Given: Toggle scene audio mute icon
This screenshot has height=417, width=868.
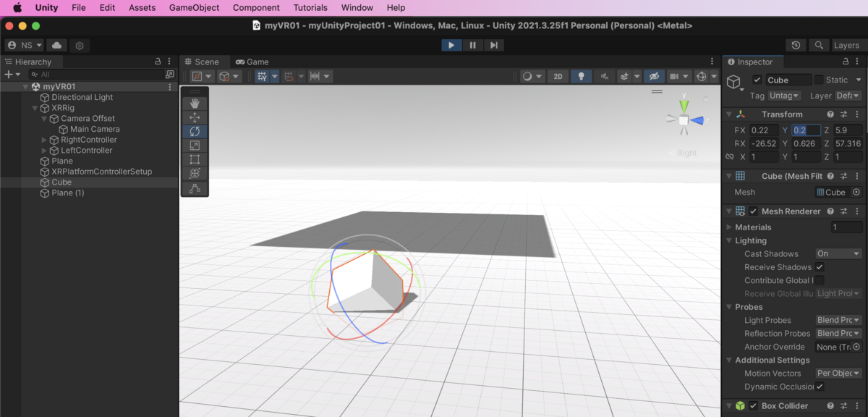Looking at the screenshot, I should [x=603, y=76].
